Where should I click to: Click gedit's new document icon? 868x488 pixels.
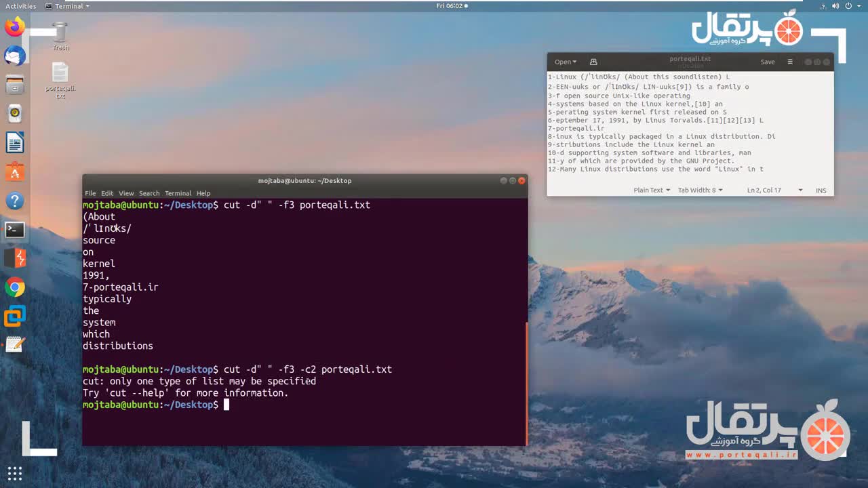(593, 62)
